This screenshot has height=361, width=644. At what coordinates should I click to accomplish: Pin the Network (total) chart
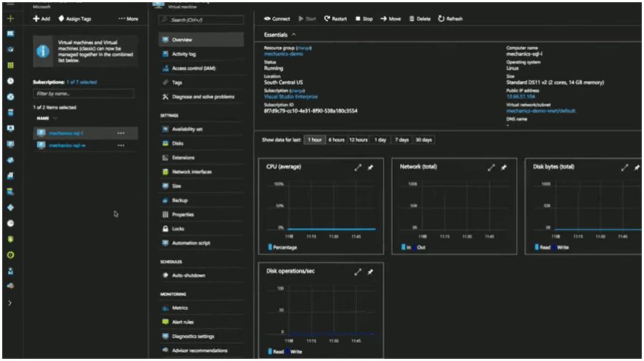(x=504, y=167)
